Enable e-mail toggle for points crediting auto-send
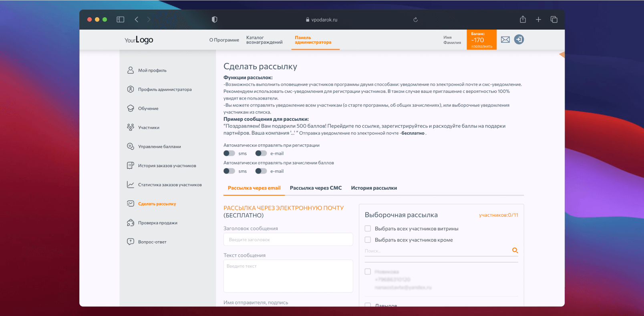This screenshot has width=644, height=316. tap(261, 171)
